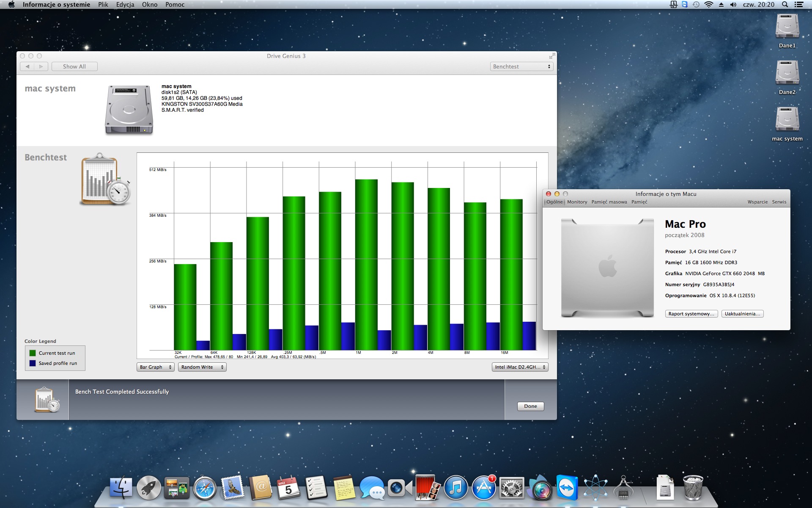The image size is (812, 508).
Task: Click the forward arrow in Drive Genius toolbar
Action: coord(41,66)
